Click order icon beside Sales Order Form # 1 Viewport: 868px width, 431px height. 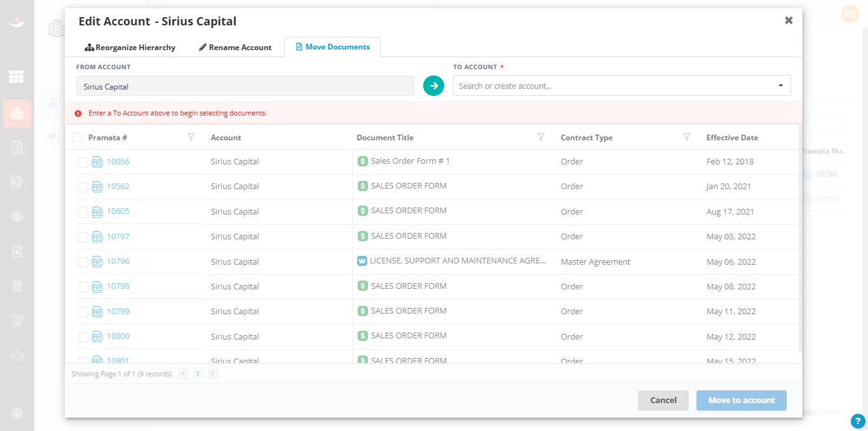click(x=363, y=161)
